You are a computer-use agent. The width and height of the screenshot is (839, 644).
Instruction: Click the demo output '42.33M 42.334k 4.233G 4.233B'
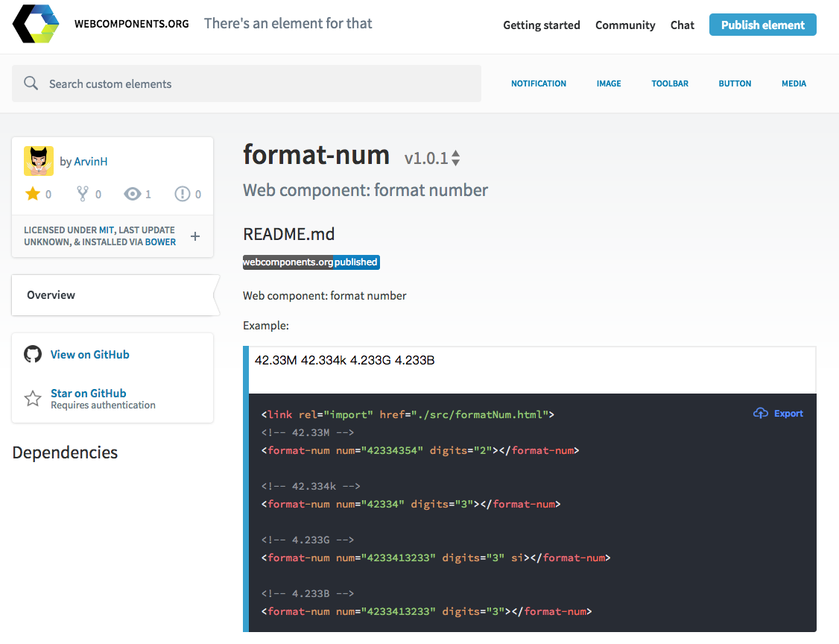(x=344, y=360)
